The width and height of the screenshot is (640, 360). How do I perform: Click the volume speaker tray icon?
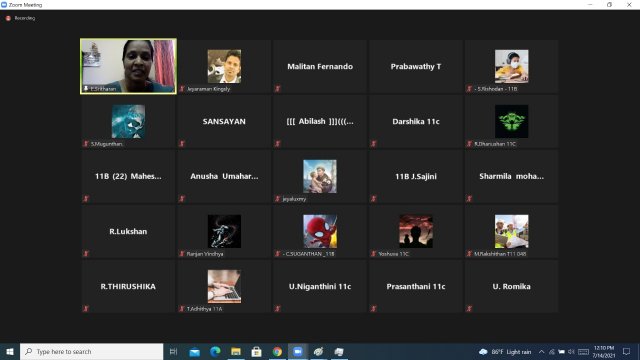tap(571, 352)
